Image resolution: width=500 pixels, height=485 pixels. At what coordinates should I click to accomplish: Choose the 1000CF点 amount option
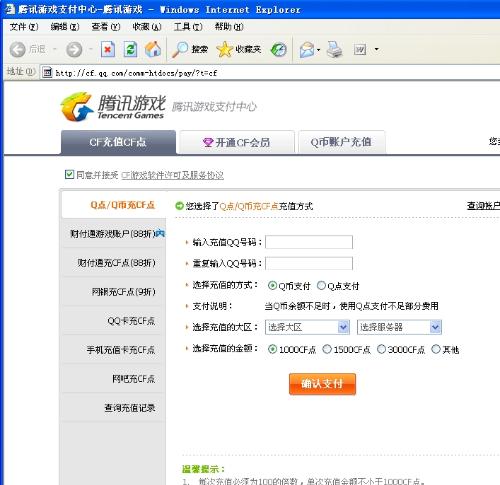point(272,349)
